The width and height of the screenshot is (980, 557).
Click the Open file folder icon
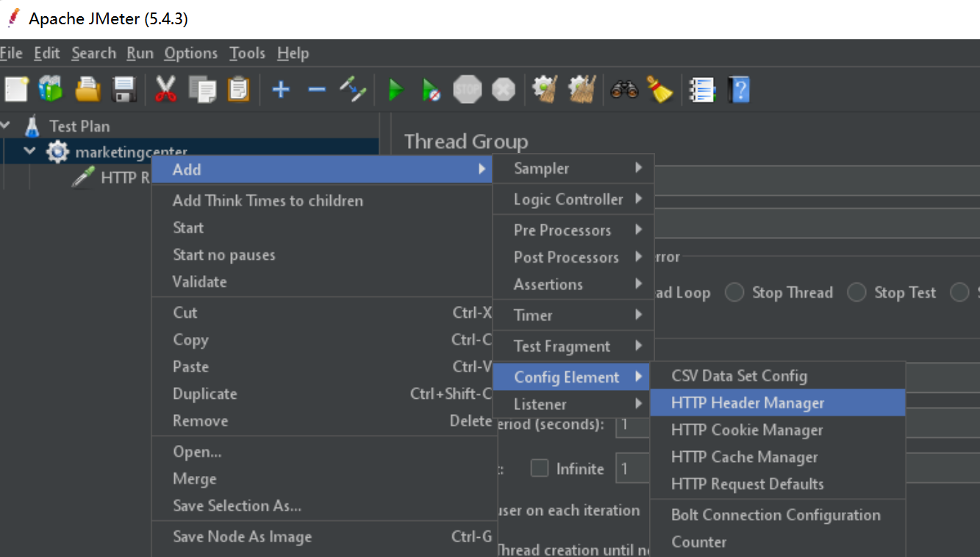pos(88,90)
